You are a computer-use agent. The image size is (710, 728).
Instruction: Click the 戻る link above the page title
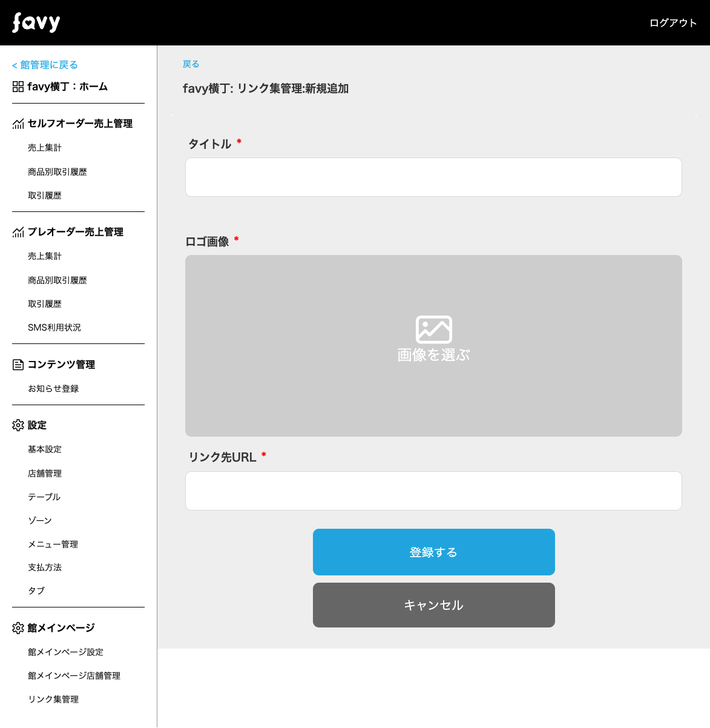(x=191, y=64)
